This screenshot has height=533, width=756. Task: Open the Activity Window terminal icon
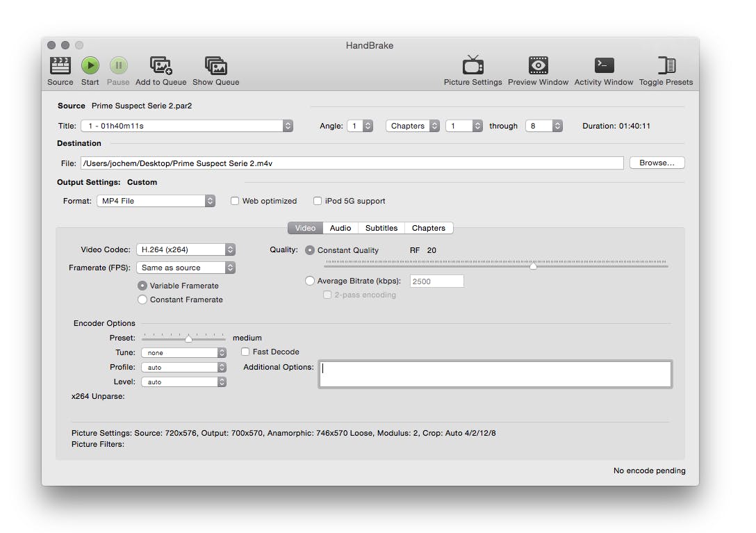(x=604, y=66)
